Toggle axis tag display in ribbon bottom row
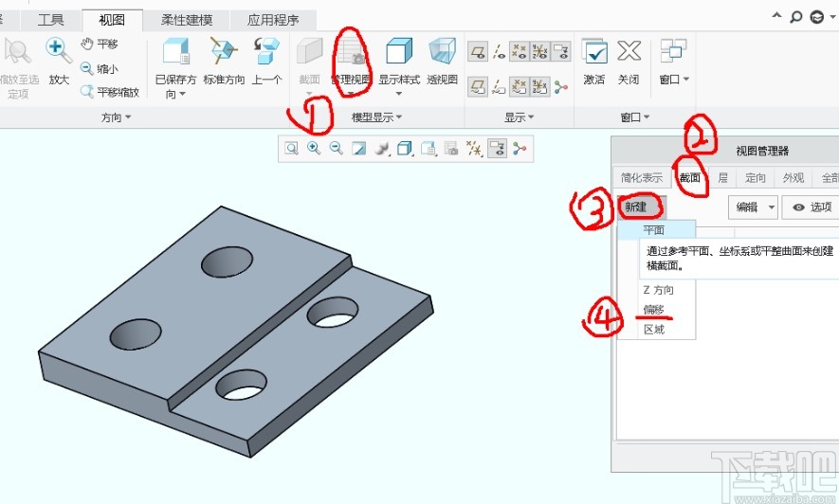Image resolution: width=839 pixels, height=504 pixels. [x=499, y=86]
